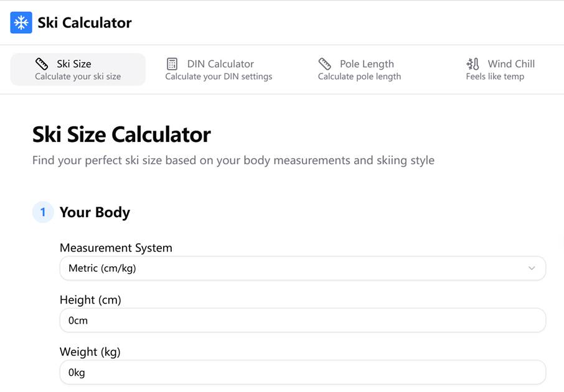Click the 'Calculate pole length' subtitle
This screenshot has width=564, height=392.
click(x=359, y=77)
